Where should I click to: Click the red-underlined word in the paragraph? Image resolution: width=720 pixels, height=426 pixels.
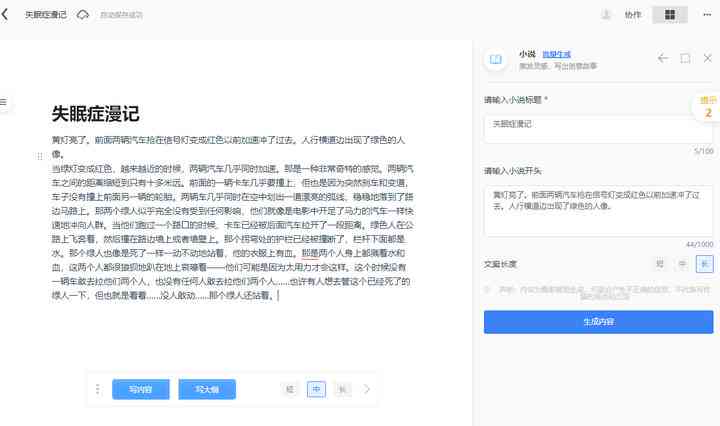point(310,253)
